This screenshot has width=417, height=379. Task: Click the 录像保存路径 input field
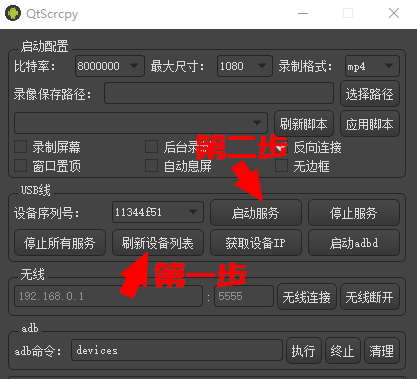tap(219, 93)
